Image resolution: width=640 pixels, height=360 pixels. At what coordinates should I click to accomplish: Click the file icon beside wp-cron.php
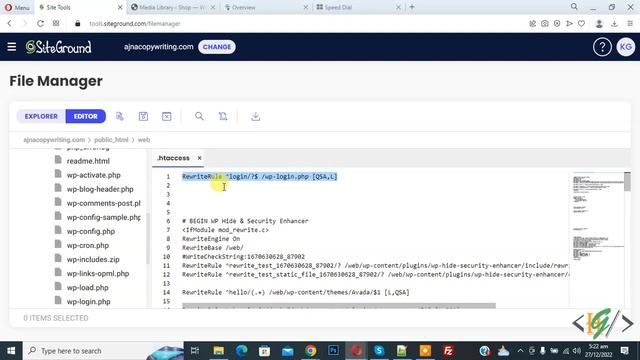coord(58,244)
